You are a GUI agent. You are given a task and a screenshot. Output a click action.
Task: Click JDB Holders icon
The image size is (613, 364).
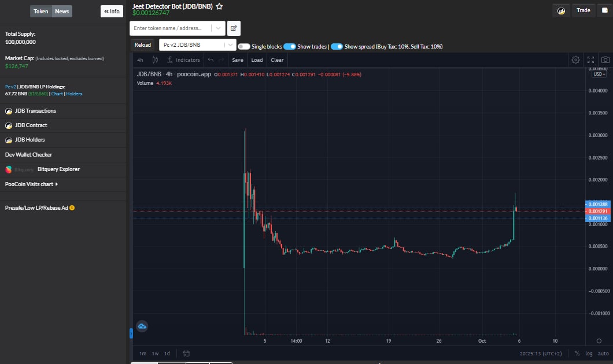point(9,140)
